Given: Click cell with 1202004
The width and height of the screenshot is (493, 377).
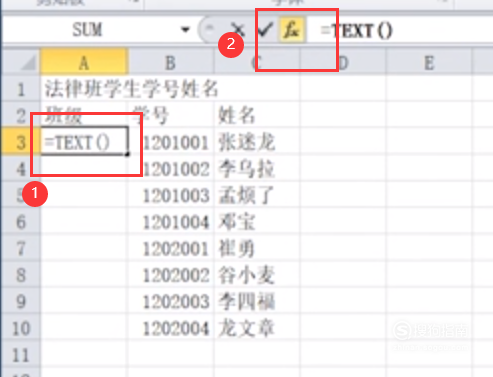Looking at the screenshot, I should 171,328.
